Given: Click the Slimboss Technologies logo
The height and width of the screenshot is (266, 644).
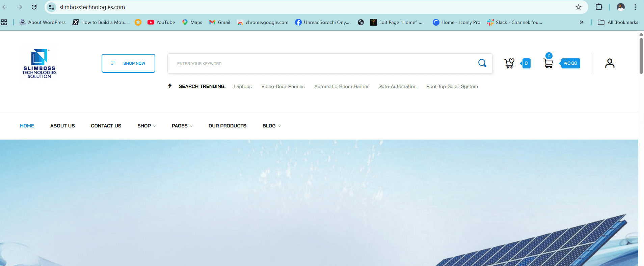Looking at the screenshot, I should point(39,64).
